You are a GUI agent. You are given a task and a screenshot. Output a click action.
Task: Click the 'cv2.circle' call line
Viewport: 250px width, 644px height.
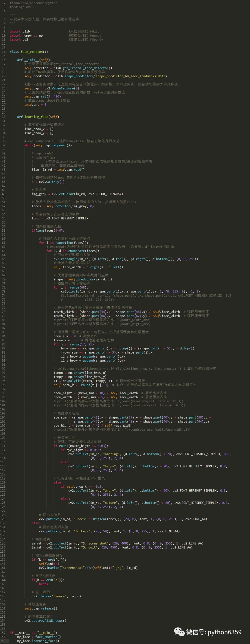[131, 292]
